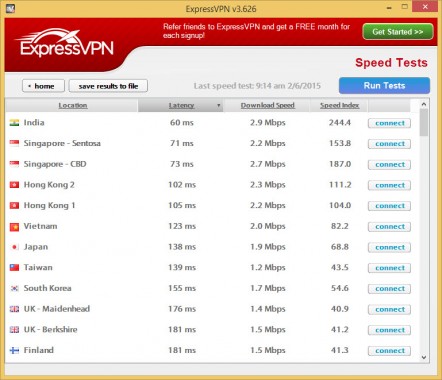Click the Vietnam flag icon
The image size is (442, 380).
(x=14, y=226)
